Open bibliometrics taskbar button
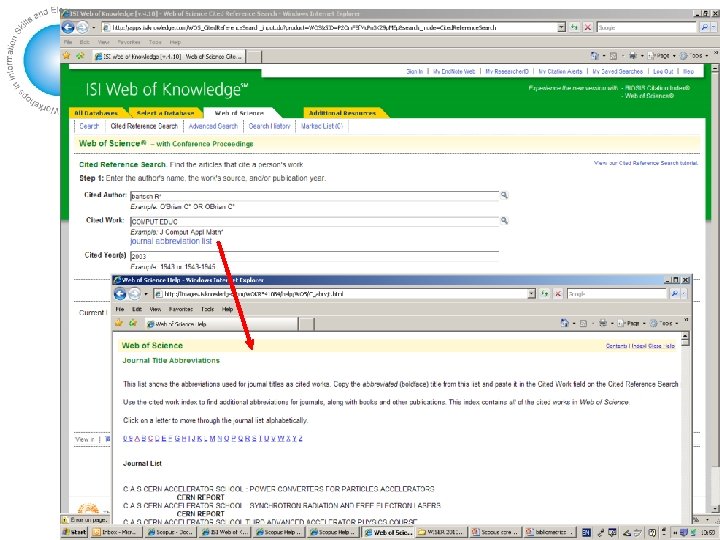Image resolution: width=720 pixels, height=540 pixels. tap(549, 532)
